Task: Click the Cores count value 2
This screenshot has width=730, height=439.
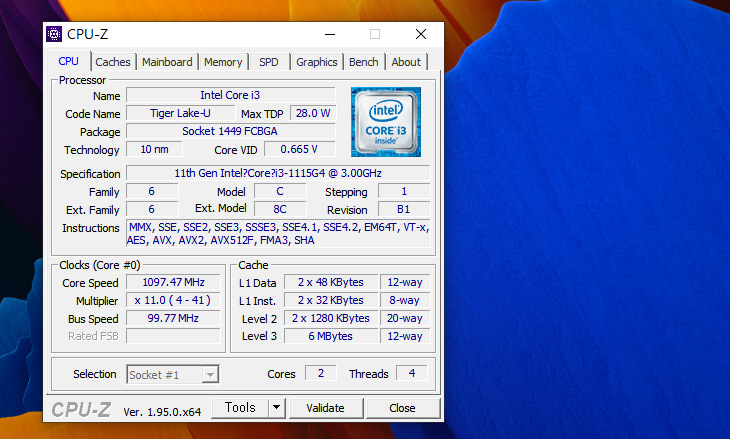Action: pyautogui.click(x=321, y=373)
